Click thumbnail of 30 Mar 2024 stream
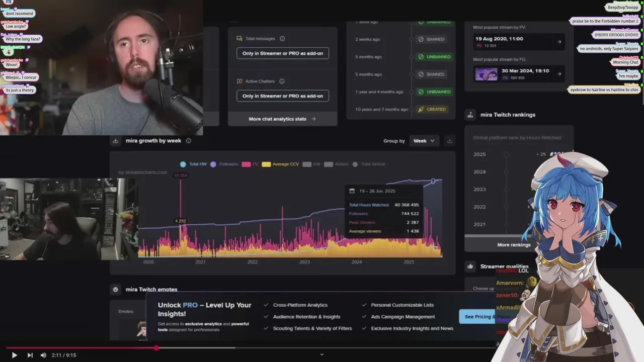The image size is (644, 362). click(x=486, y=74)
